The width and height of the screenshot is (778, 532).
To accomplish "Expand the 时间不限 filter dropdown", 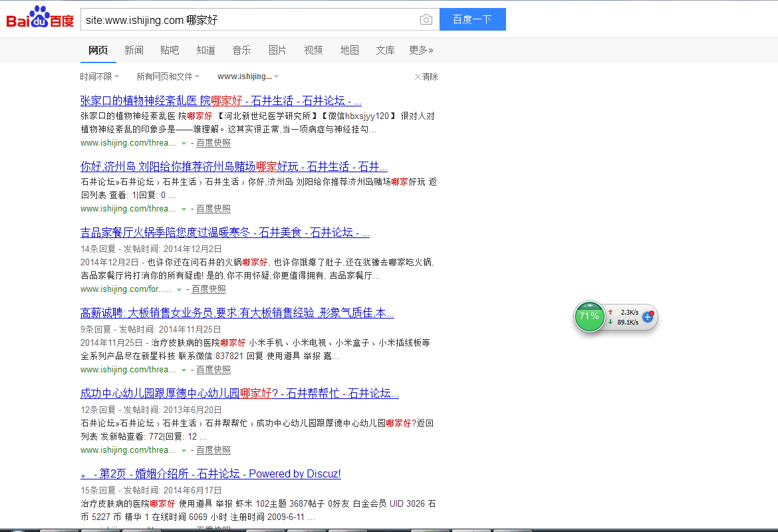I will [98, 76].
